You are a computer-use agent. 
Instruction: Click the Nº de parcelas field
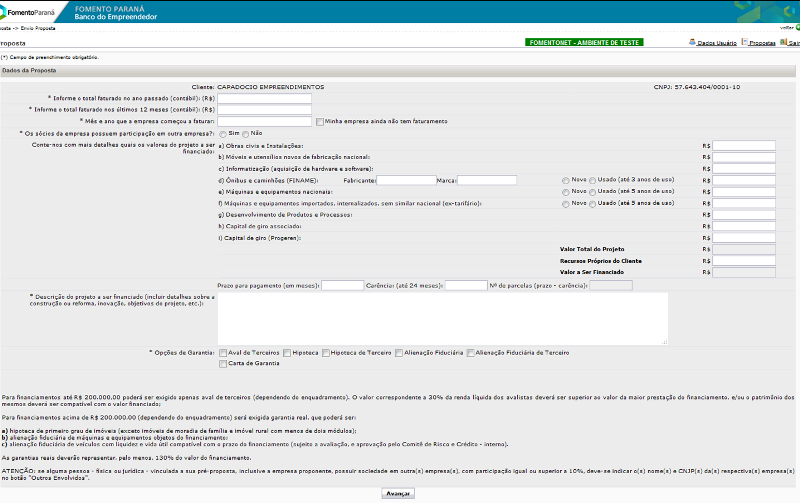coord(611,286)
